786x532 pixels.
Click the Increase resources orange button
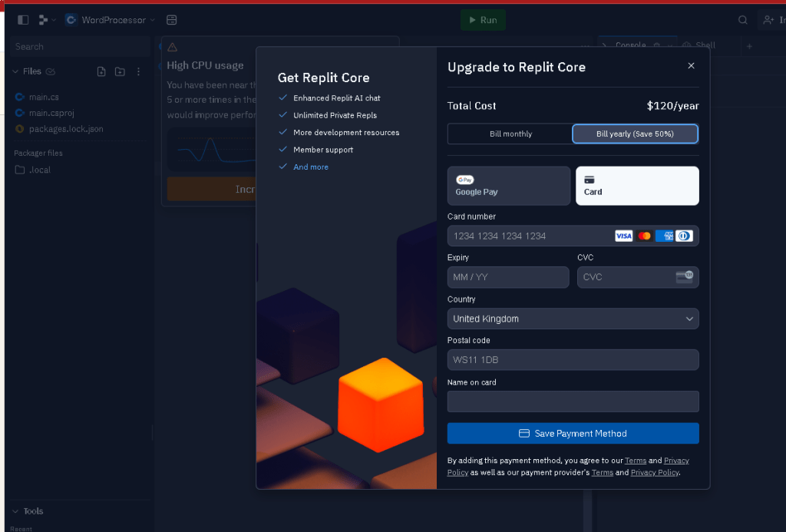tap(212, 189)
